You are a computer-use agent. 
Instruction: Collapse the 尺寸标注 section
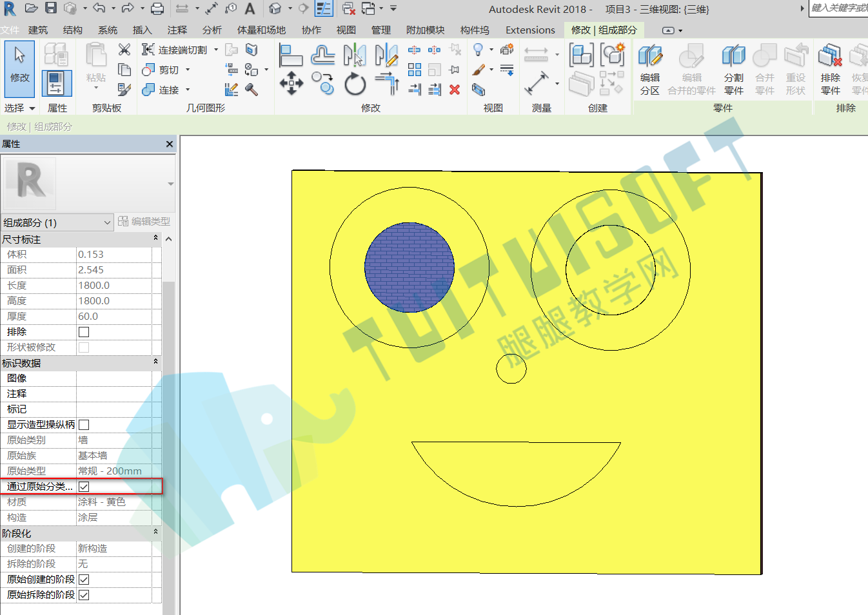tap(155, 239)
